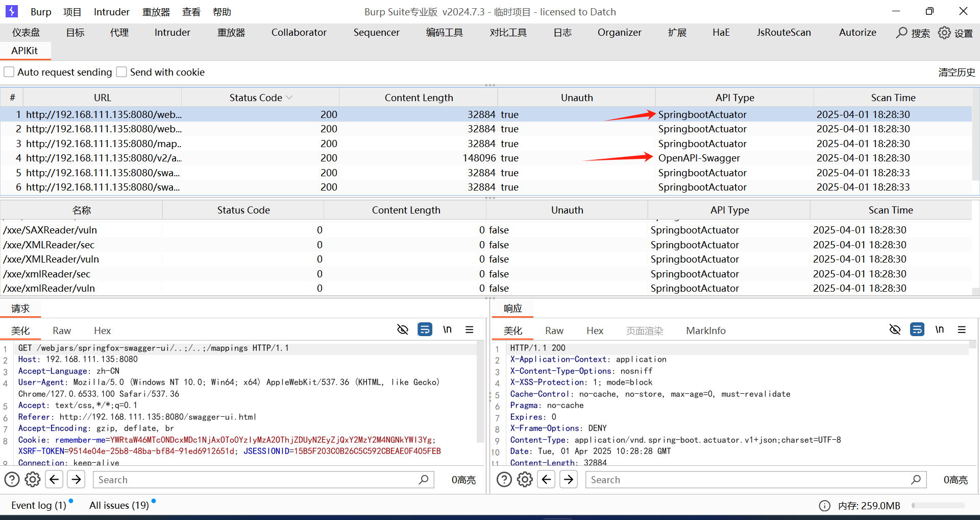Image resolution: width=980 pixels, height=520 pixels.
Task: Switch to the Collaborator tab
Action: pyautogui.click(x=299, y=32)
